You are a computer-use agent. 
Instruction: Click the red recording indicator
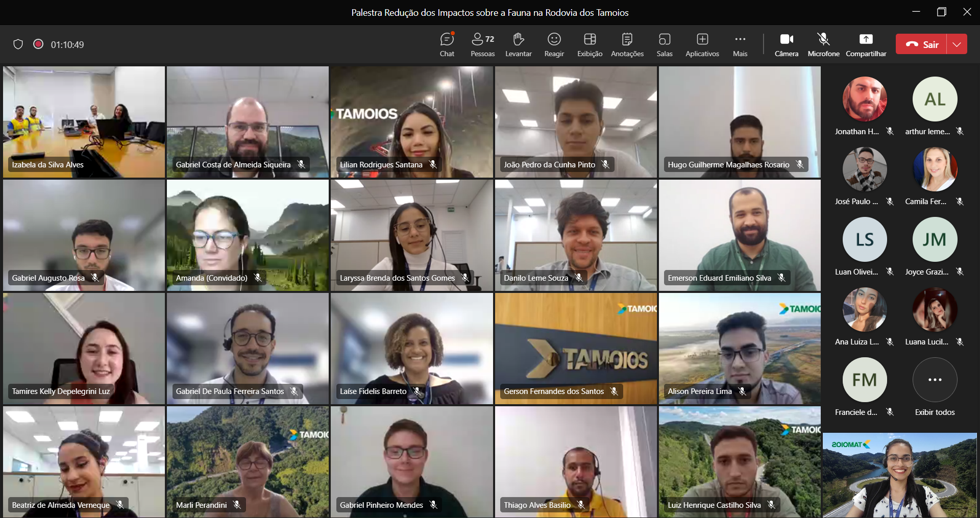coord(38,44)
